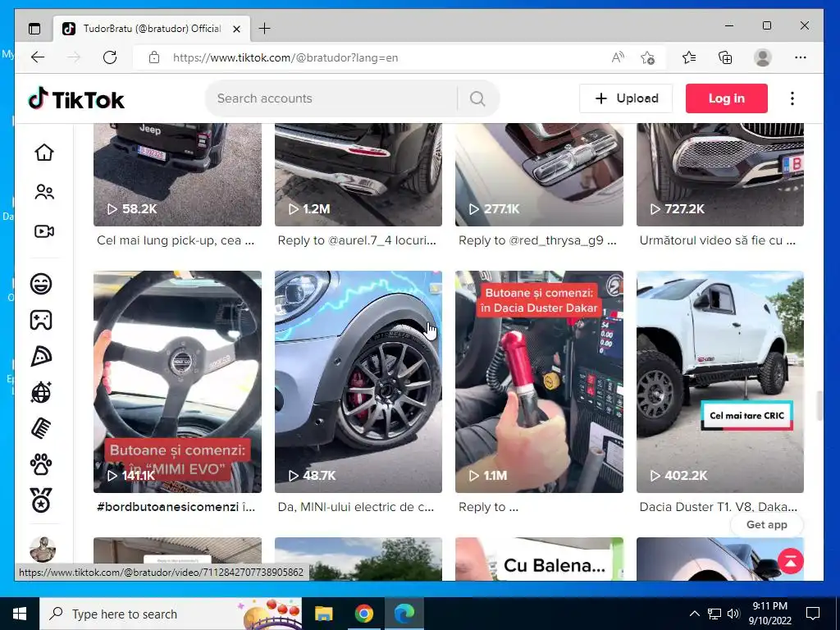
Task: Open the TikTok home feed icon
Action: (x=44, y=153)
